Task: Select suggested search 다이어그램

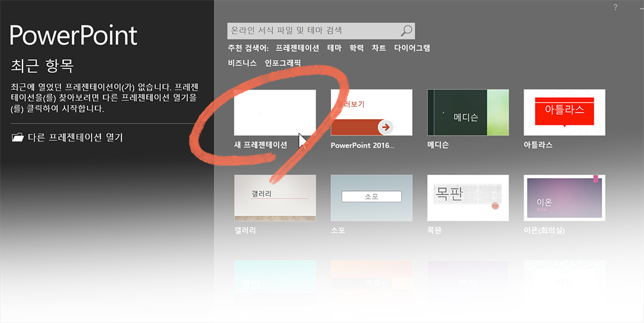Action: (x=412, y=48)
